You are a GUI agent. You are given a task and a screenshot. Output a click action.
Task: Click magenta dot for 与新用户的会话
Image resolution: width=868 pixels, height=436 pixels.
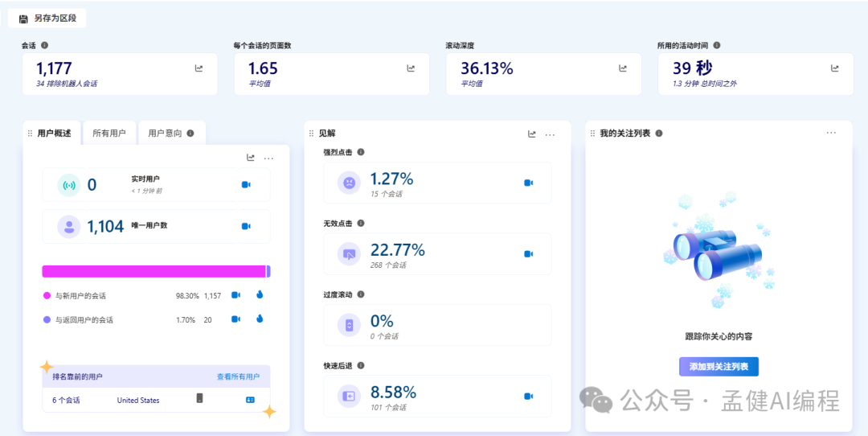pyautogui.click(x=47, y=296)
